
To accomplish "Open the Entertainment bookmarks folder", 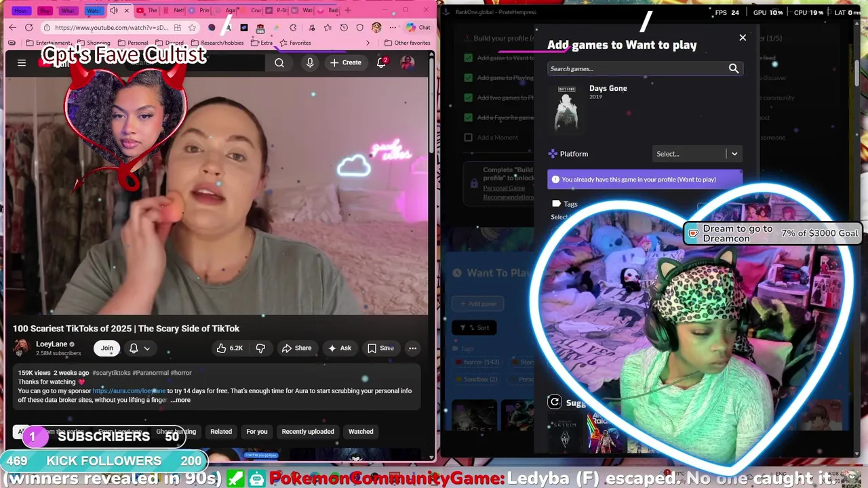I will [x=48, y=43].
